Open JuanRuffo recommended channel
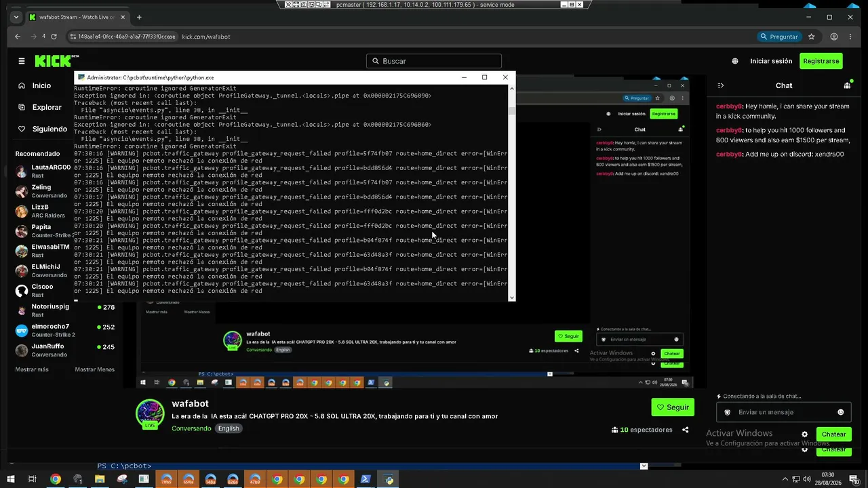 pos(64,350)
